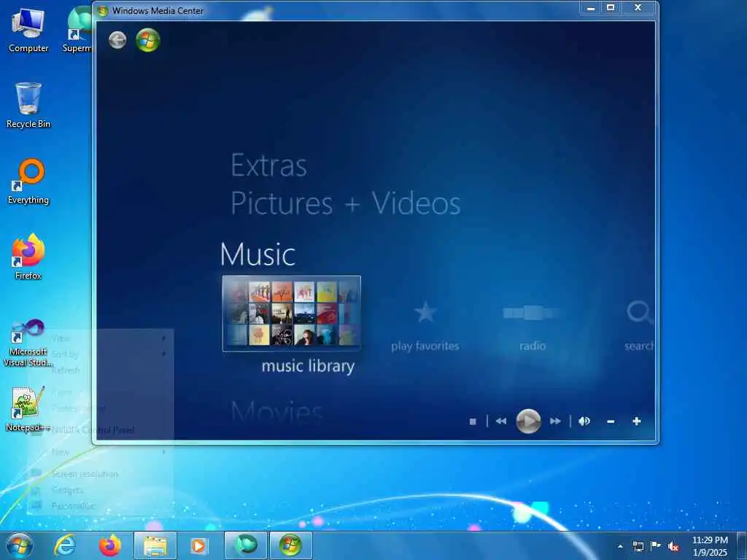Image resolution: width=747 pixels, height=560 pixels.
Task: Click the 'play favorites' label
Action: click(x=425, y=346)
